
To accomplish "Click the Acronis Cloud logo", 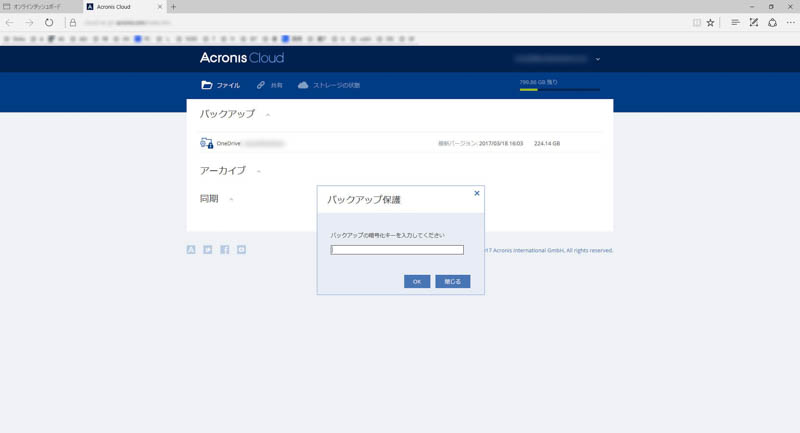I will (x=242, y=58).
